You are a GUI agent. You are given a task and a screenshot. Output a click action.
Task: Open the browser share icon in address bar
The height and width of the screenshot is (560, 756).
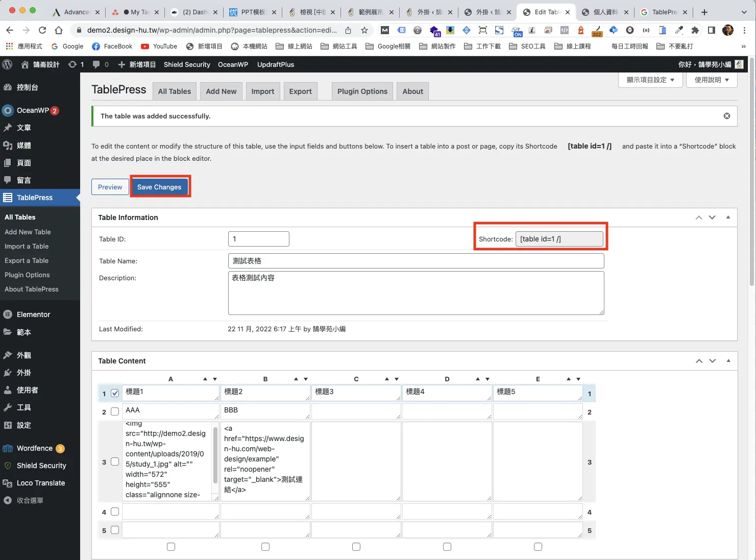click(x=348, y=30)
